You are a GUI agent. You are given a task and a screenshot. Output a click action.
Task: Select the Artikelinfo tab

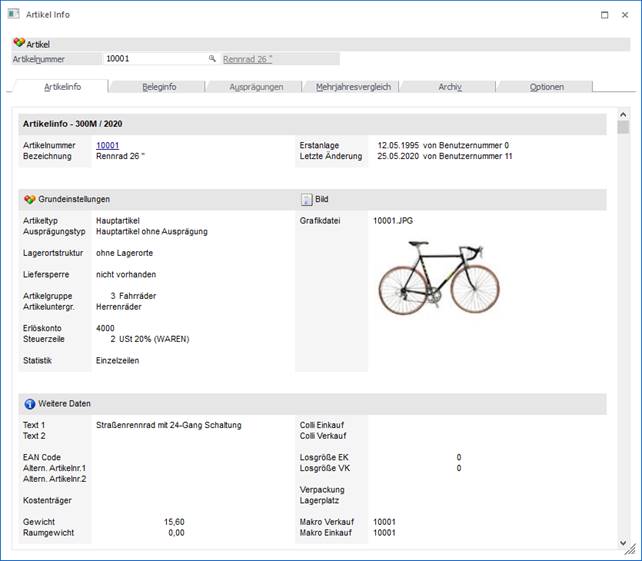[x=62, y=87]
